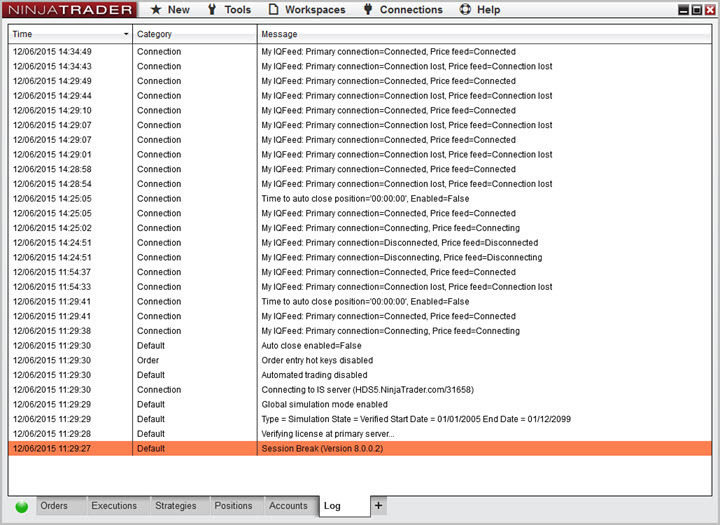Close the NinjaTrader window
The width and height of the screenshot is (720, 525).
point(710,10)
